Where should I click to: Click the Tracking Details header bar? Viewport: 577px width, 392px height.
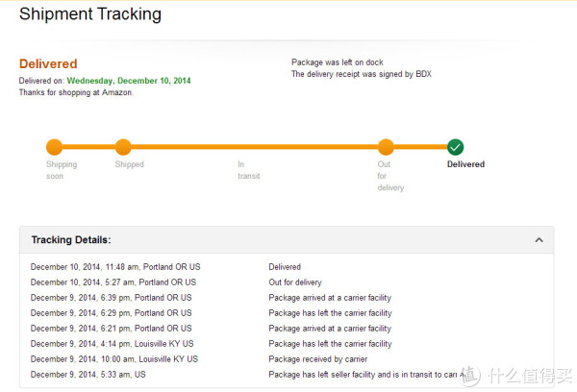coord(287,240)
